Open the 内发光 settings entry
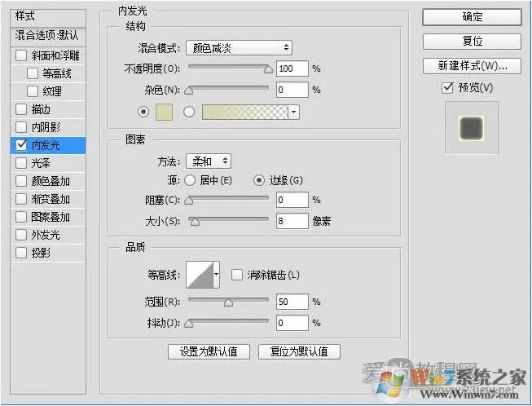Image resolution: width=532 pixels, height=406 pixels. [x=46, y=145]
